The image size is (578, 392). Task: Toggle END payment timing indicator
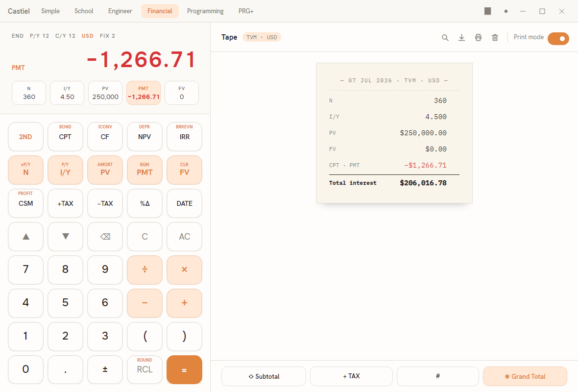click(18, 36)
